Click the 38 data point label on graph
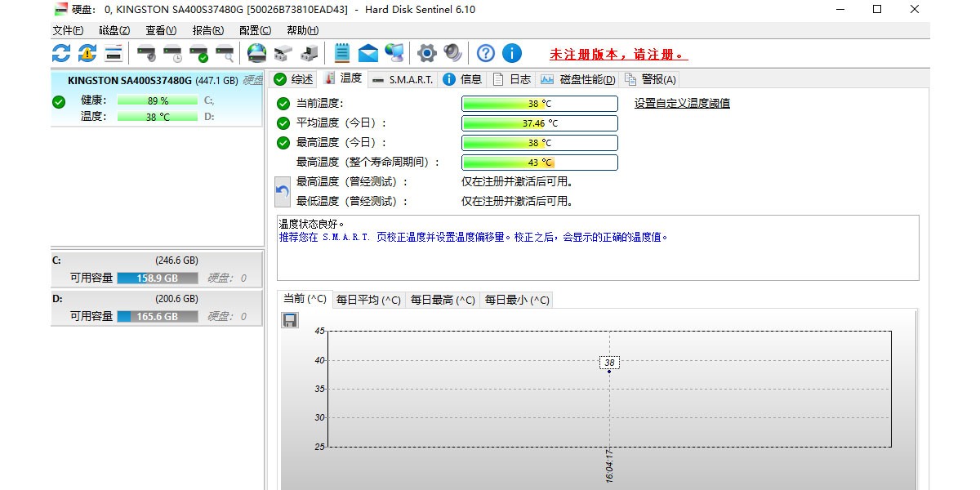980x490 pixels. pyautogui.click(x=609, y=363)
